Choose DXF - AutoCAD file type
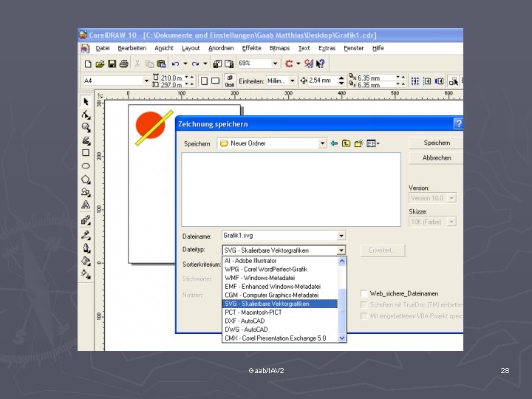The image size is (532, 399). [280, 321]
